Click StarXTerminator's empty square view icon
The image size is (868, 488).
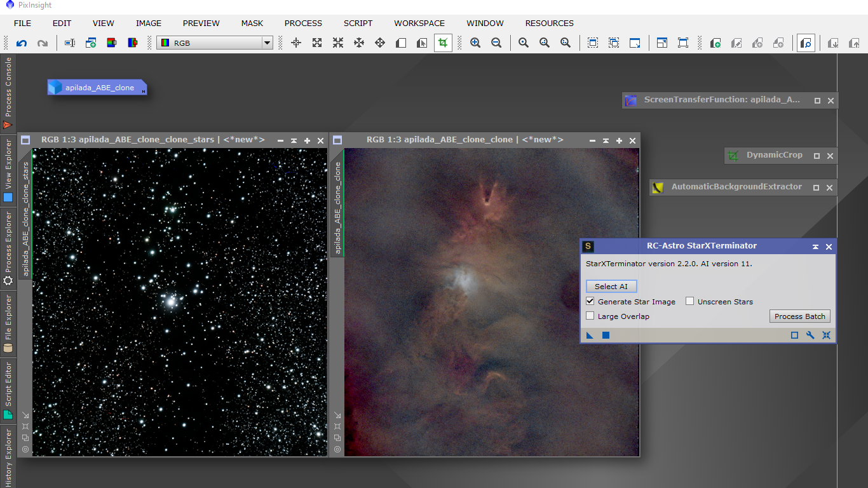point(794,335)
